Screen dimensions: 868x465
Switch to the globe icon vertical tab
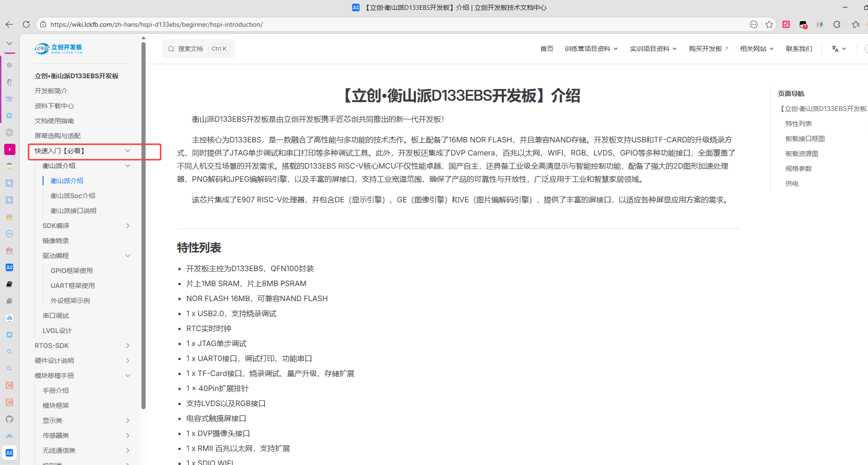(9, 133)
